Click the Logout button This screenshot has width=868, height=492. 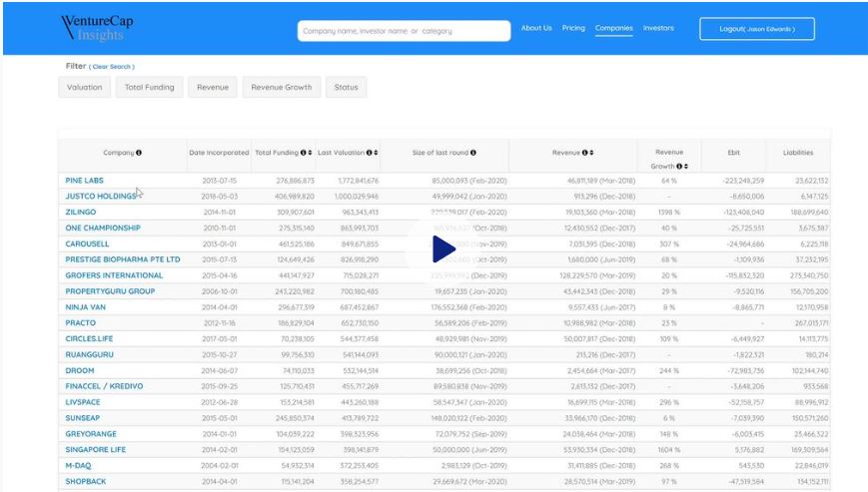coord(757,29)
